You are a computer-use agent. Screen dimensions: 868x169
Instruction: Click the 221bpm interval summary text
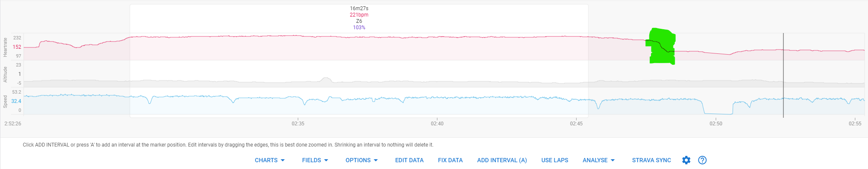tap(359, 15)
